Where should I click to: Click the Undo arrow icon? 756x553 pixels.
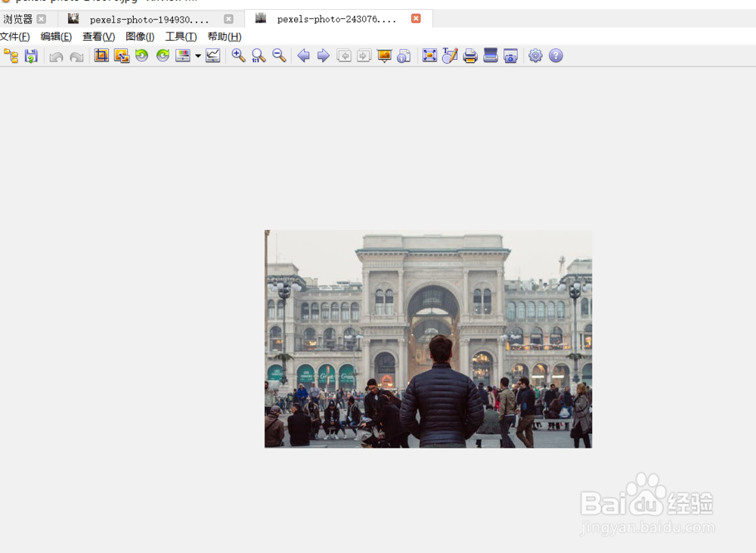[57, 57]
